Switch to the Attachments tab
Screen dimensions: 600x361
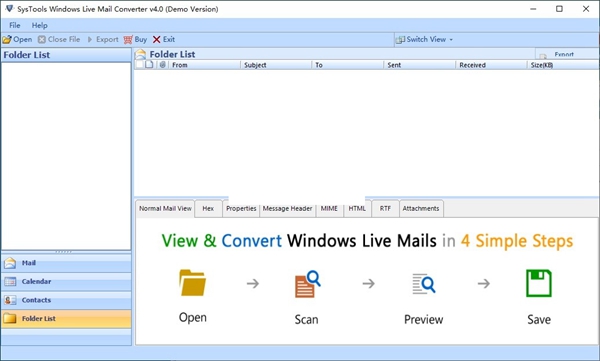tap(421, 208)
